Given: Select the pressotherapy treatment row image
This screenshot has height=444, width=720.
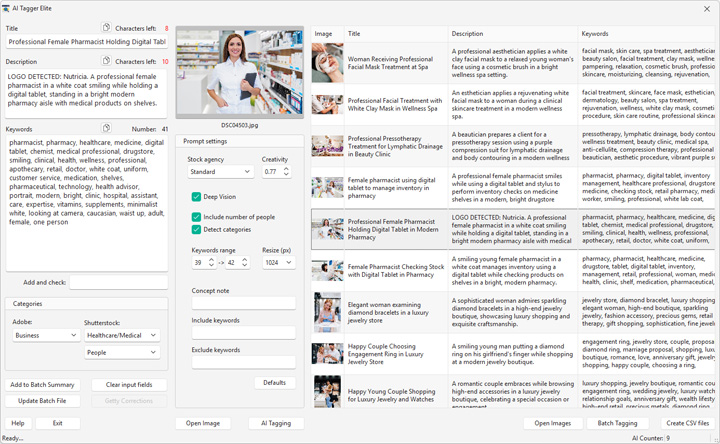Looking at the screenshot, I should [x=327, y=145].
